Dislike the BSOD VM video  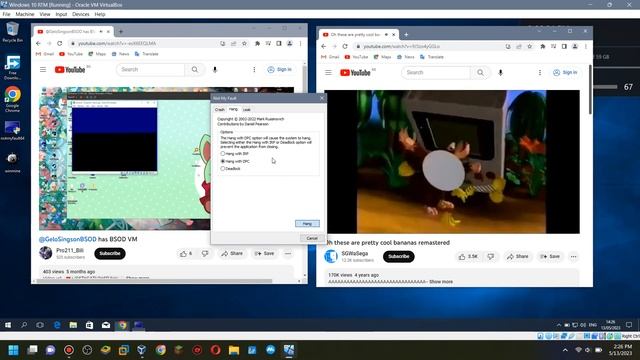tap(205, 253)
